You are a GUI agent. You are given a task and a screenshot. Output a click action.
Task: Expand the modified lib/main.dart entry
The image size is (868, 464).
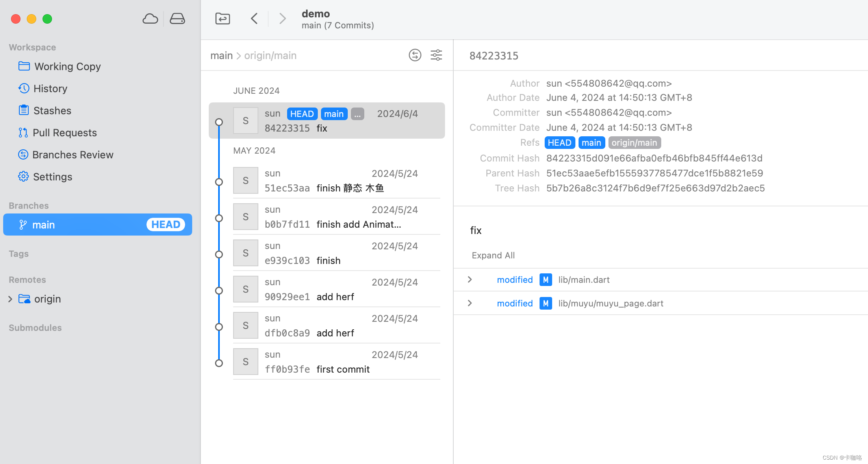(x=469, y=280)
